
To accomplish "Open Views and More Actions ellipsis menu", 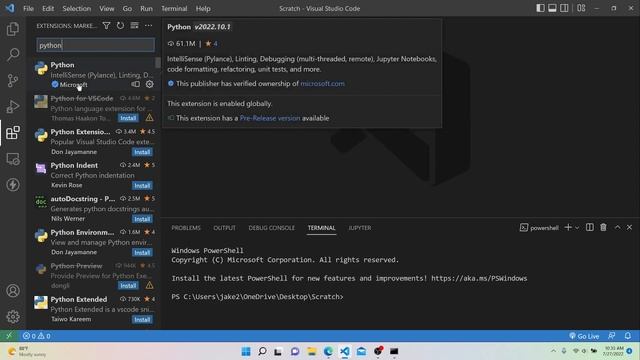I will (x=149, y=25).
